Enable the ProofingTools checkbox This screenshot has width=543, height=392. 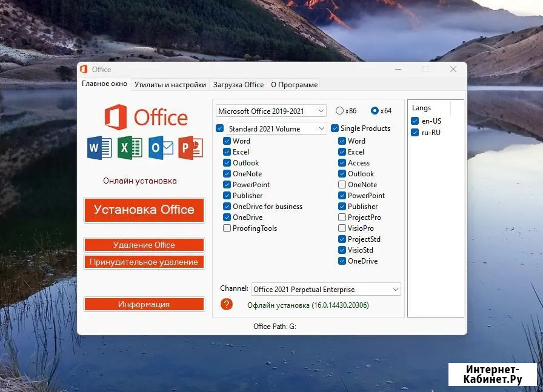tap(227, 228)
